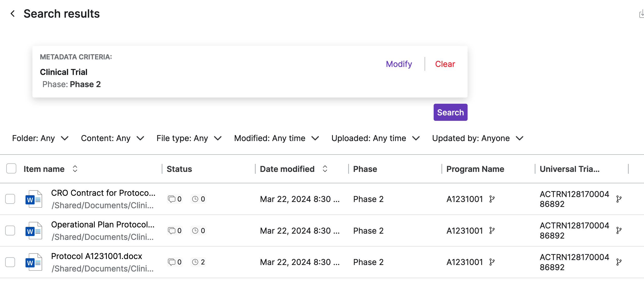Click Word icon for Protocol A1231001.docx
This screenshot has height=307, width=644.
[34, 262]
